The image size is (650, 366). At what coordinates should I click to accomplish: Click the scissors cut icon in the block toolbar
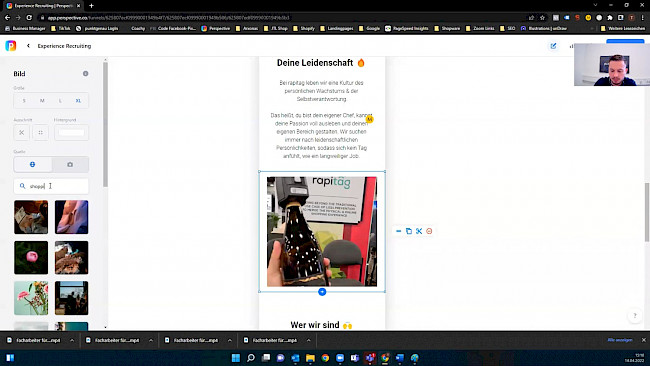[419, 231]
